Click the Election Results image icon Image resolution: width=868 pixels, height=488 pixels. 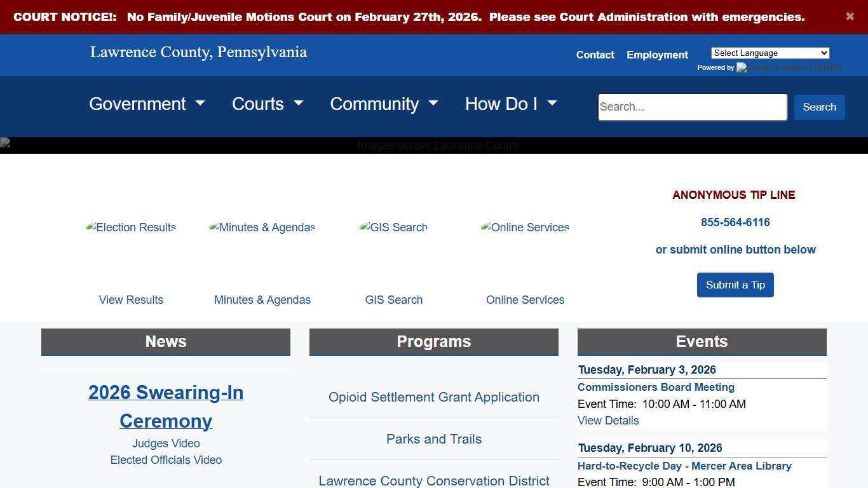(x=131, y=227)
